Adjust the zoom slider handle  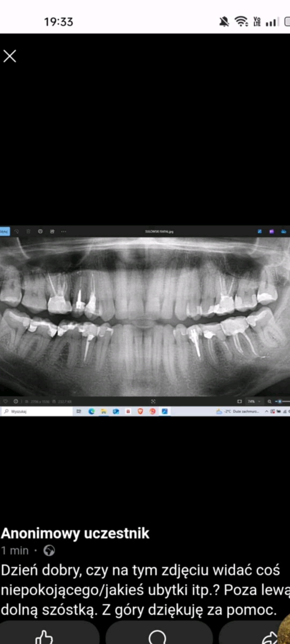click(x=280, y=401)
